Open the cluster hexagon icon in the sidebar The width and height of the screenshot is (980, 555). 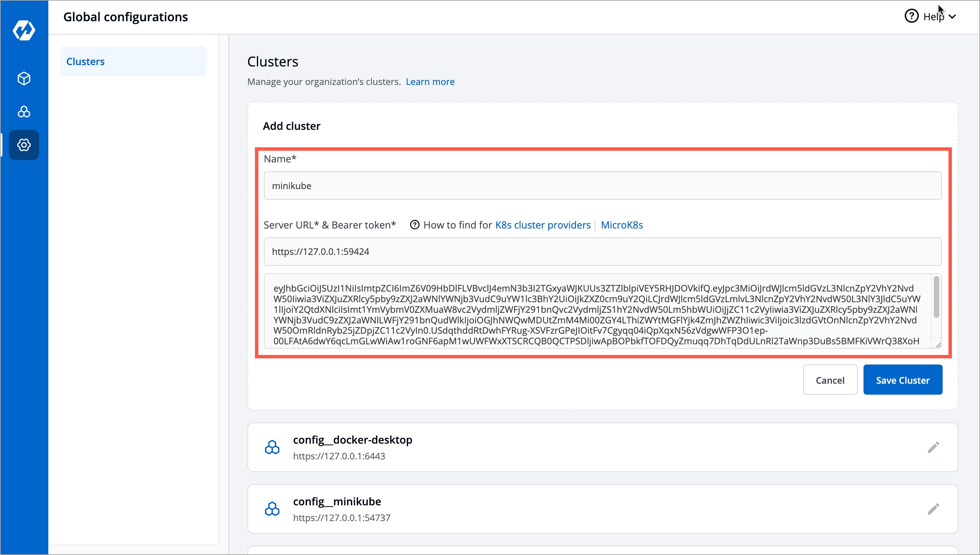[x=24, y=112]
